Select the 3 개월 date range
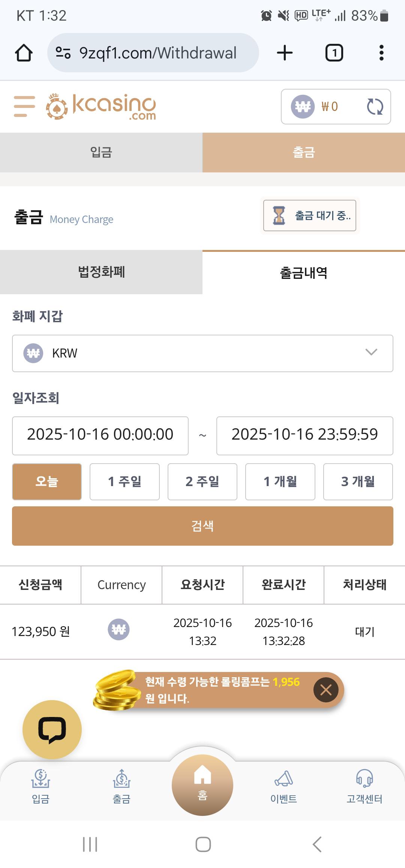Viewport: 405px width, 868px height. (x=358, y=482)
